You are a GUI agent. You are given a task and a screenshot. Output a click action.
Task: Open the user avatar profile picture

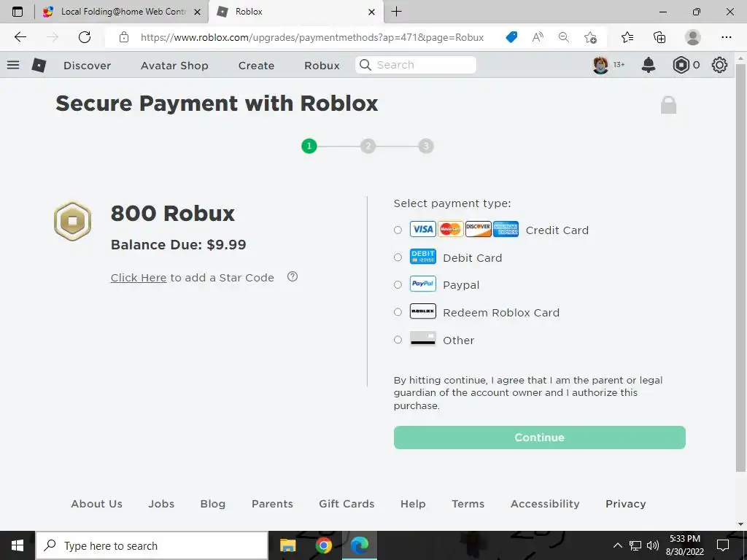(x=600, y=65)
